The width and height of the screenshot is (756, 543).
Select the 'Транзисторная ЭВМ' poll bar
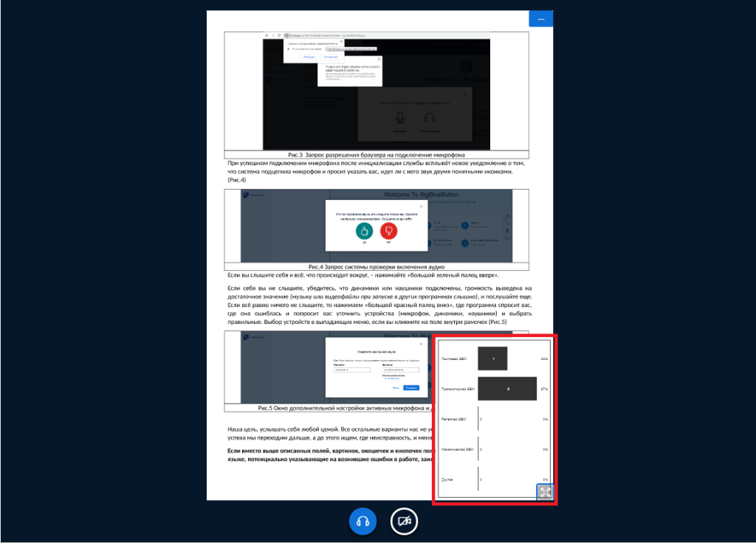point(506,387)
